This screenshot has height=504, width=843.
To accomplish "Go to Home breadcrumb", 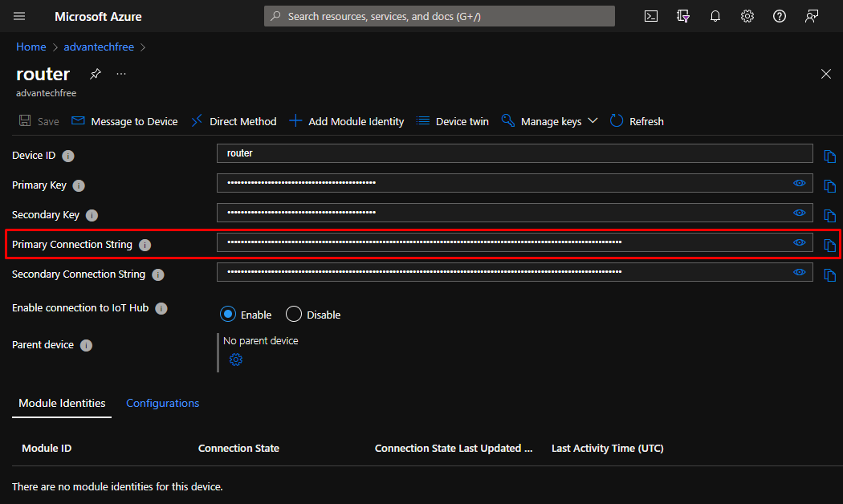I will click(31, 47).
